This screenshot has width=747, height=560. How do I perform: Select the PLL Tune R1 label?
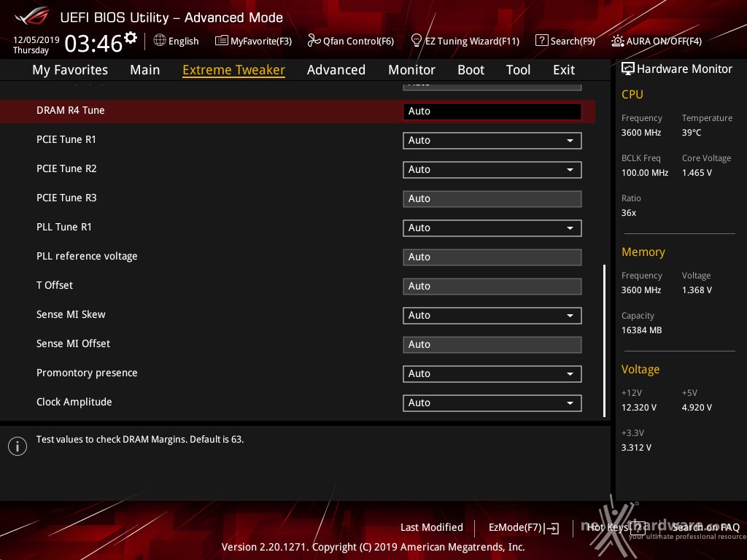point(64,227)
